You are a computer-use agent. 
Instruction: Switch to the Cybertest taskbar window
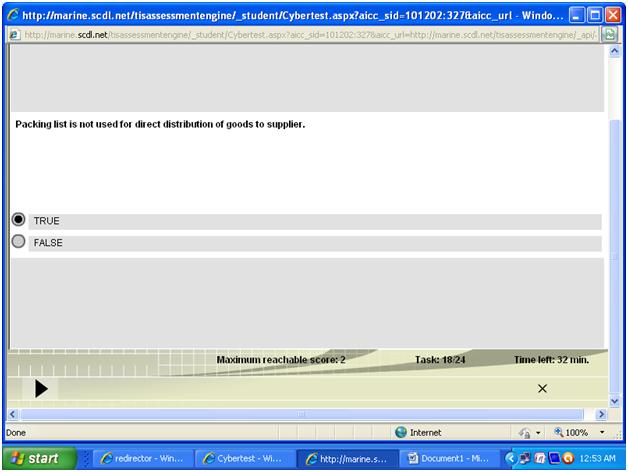click(x=245, y=458)
